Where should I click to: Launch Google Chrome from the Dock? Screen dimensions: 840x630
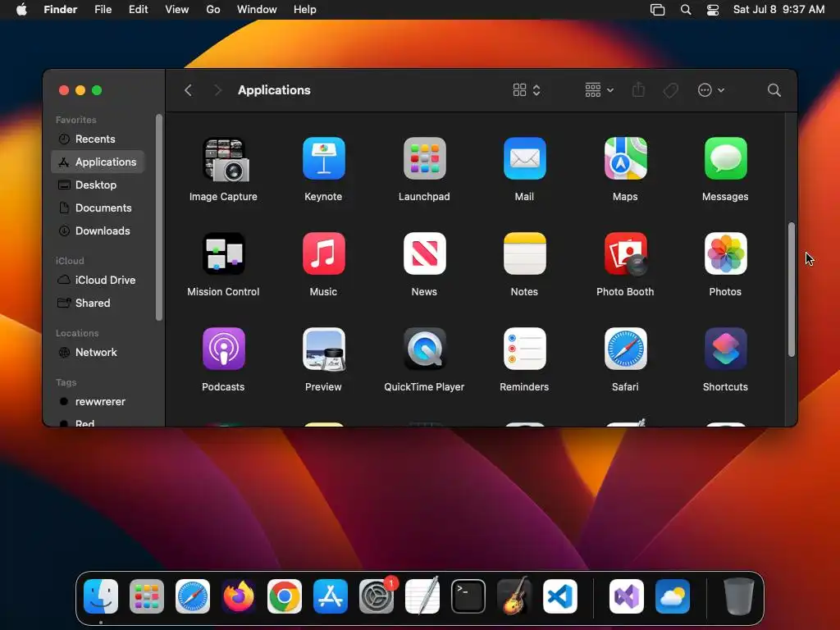tap(285, 596)
